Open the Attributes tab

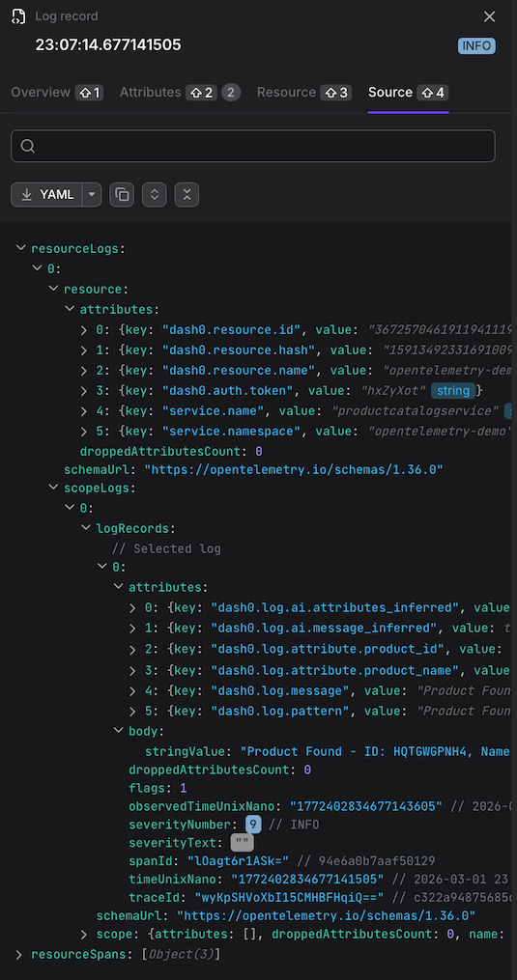pos(180,93)
